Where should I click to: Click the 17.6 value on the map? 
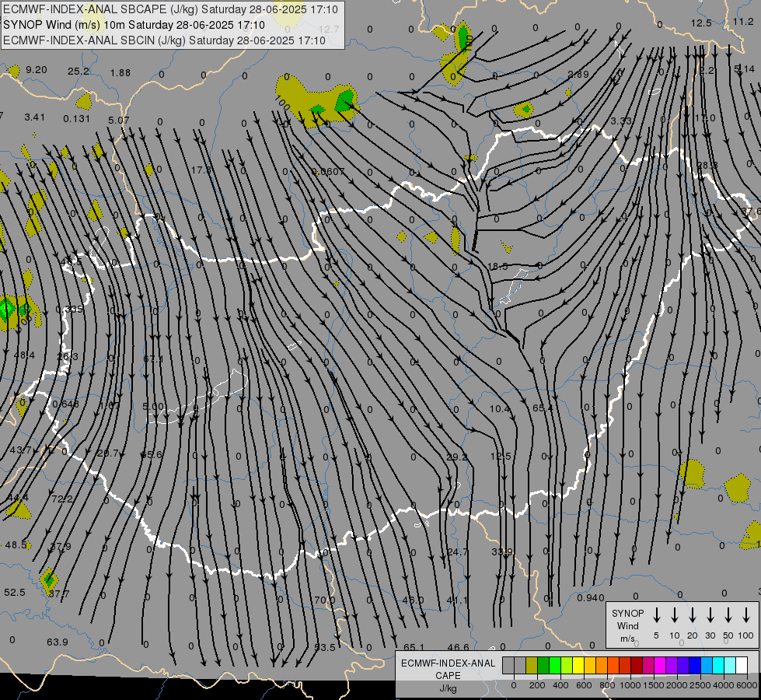click(x=201, y=170)
